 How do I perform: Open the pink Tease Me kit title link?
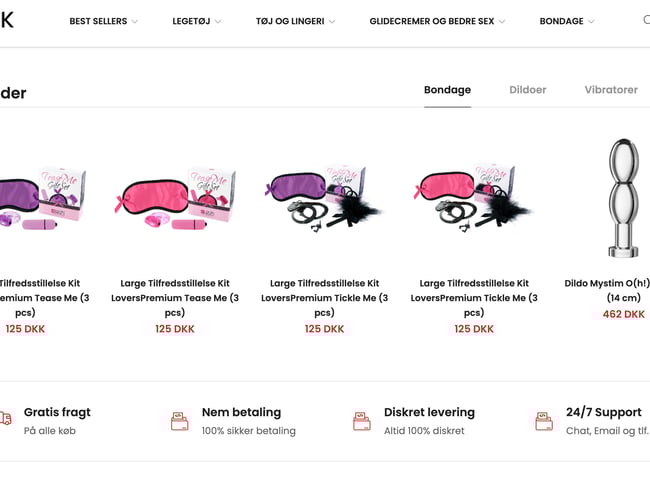point(175,297)
